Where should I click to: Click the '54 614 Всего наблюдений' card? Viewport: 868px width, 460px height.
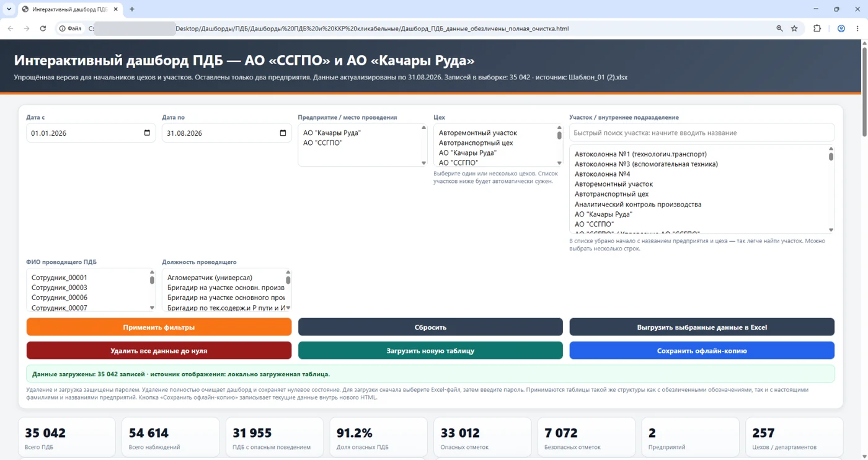click(x=170, y=438)
